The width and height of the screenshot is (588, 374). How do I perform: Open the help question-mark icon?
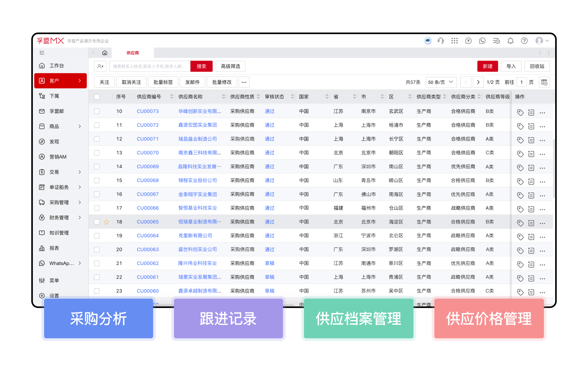[524, 41]
